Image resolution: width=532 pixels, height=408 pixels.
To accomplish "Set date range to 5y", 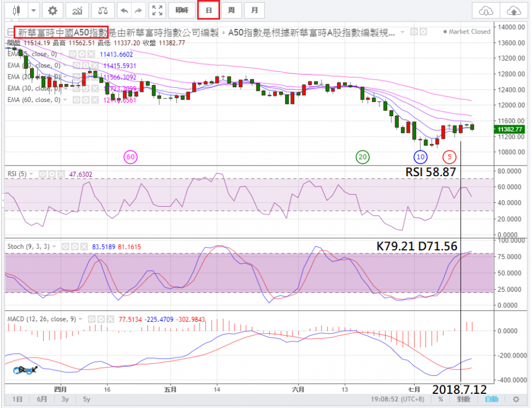I will click(87, 399).
